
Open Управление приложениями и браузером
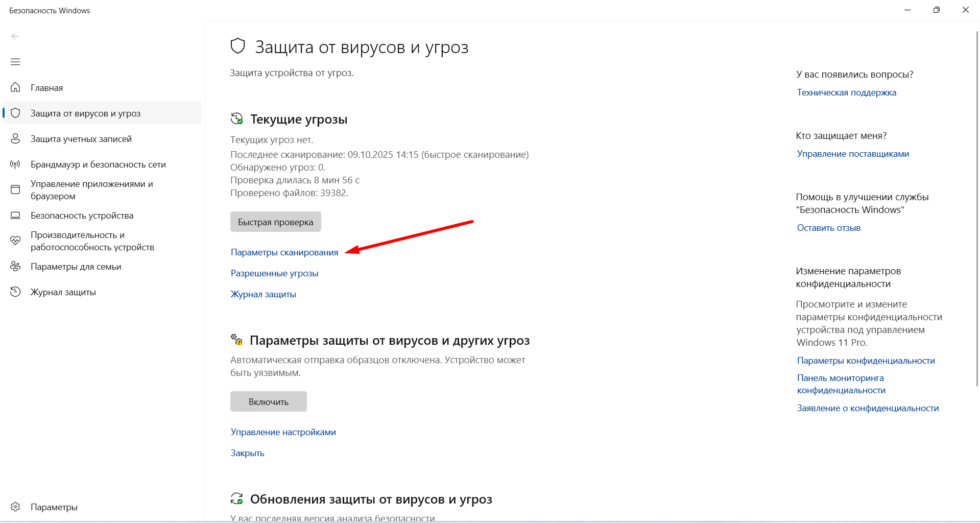[102, 189]
